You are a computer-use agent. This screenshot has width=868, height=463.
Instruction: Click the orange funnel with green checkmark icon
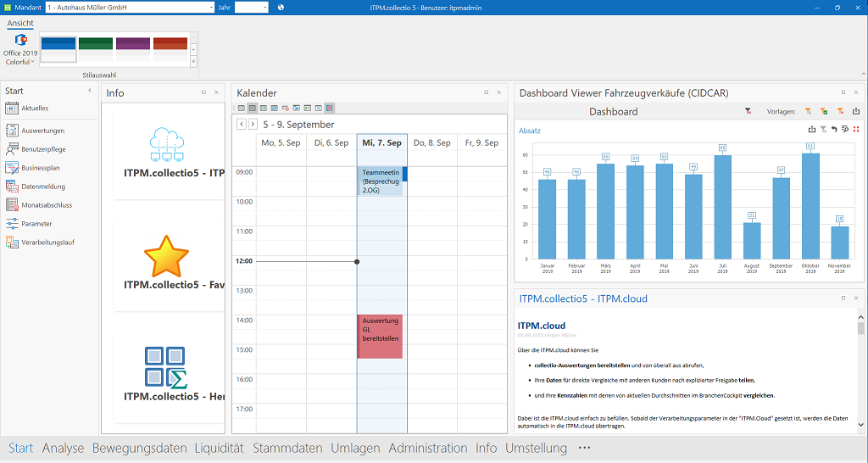click(824, 111)
